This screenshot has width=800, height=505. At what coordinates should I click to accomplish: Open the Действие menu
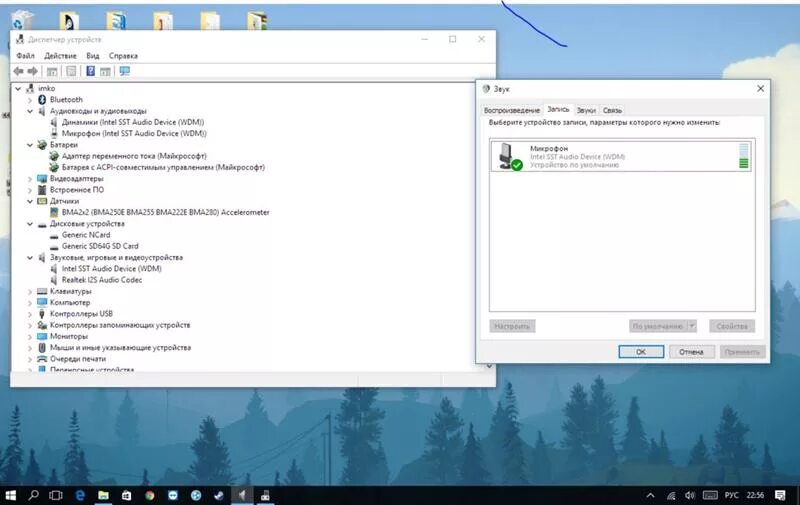point(60,56)
